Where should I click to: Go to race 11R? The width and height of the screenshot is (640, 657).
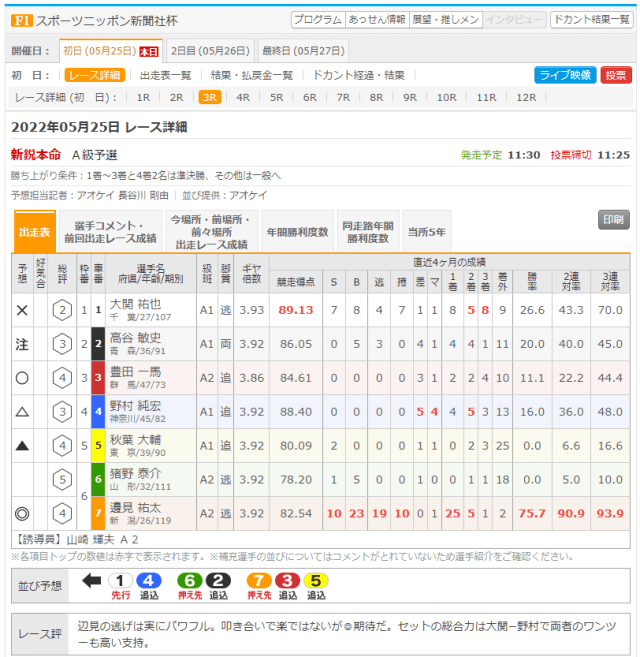[x=486, y=98]
